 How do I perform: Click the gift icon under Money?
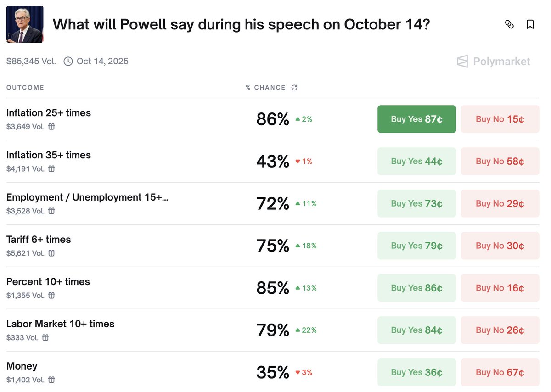coord(51,380)
